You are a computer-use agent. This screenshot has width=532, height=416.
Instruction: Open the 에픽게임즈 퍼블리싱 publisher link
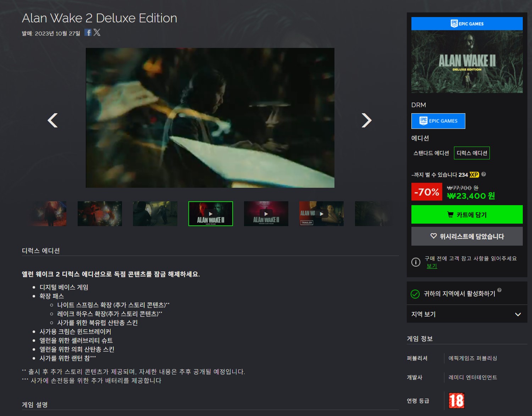(472, 358)
